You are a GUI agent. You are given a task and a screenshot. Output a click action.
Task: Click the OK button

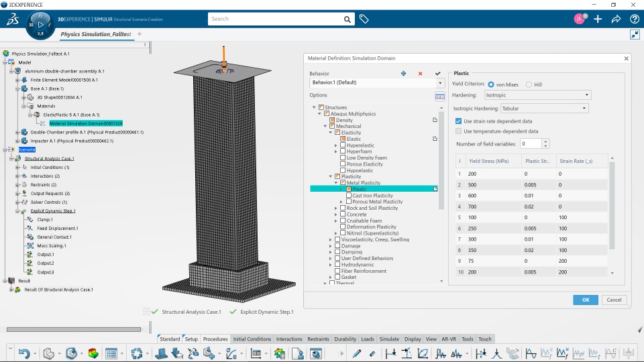coord(586,300)
